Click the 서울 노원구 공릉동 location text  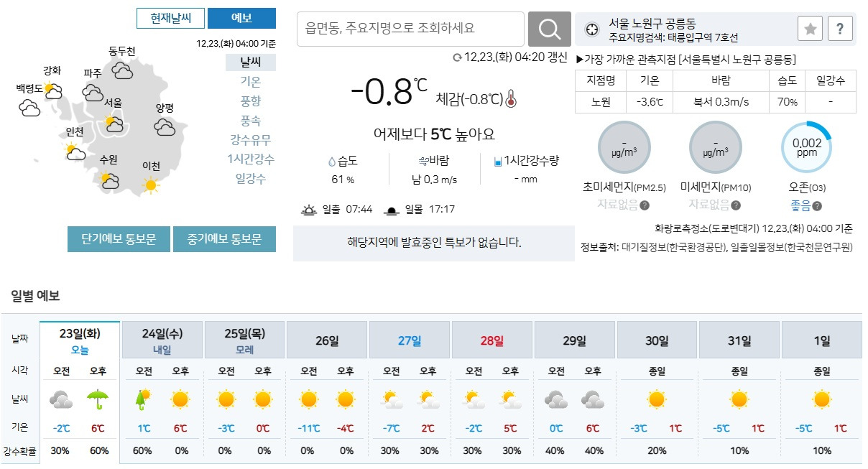pos(652,24)
